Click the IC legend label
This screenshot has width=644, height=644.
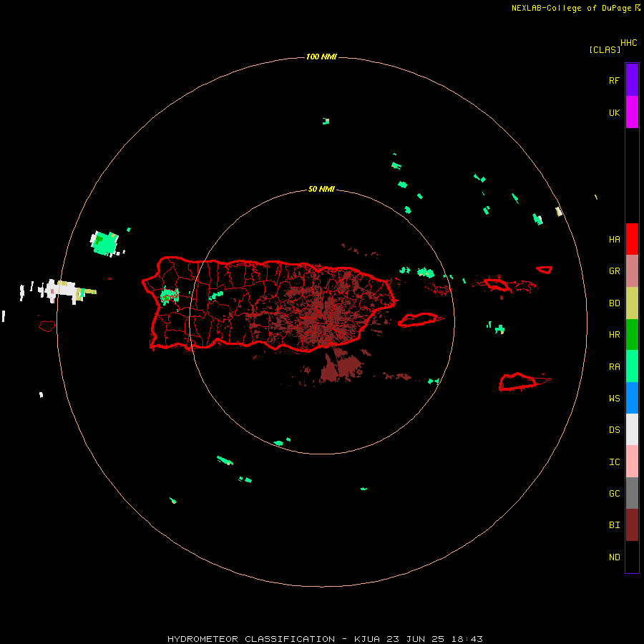tap(614, 462)
